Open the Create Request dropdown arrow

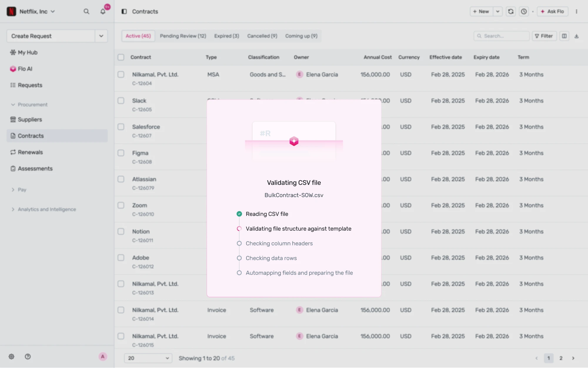tap(101, 36)
